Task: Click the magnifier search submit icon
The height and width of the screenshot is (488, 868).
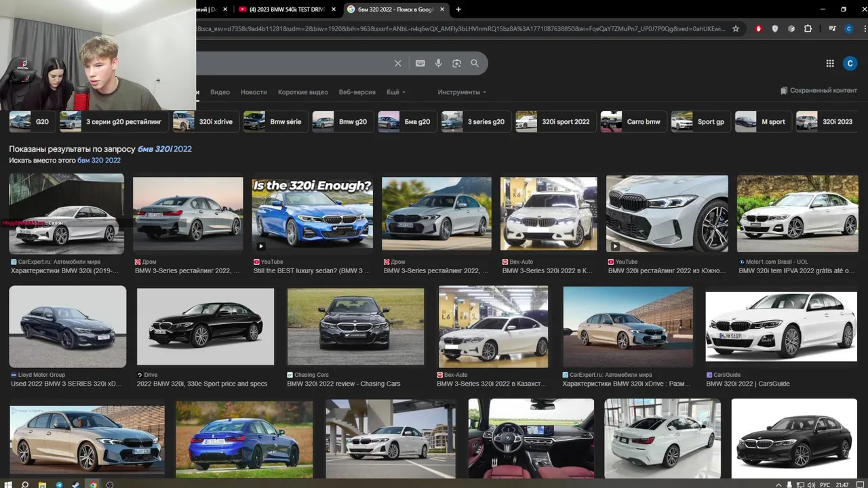Action: coord(475,63)
